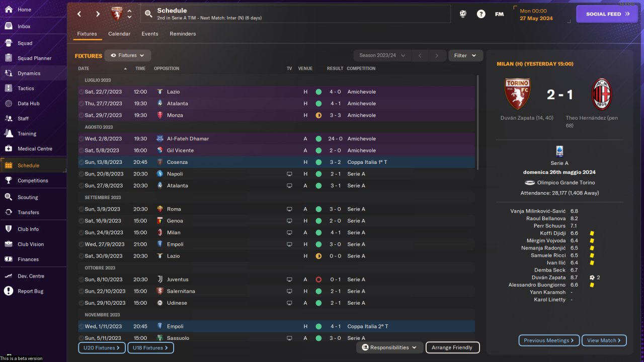Viewport: 644px width, 362px height.
Task: Open the Scouting magnifier icon
Action: tap(8, 197)
